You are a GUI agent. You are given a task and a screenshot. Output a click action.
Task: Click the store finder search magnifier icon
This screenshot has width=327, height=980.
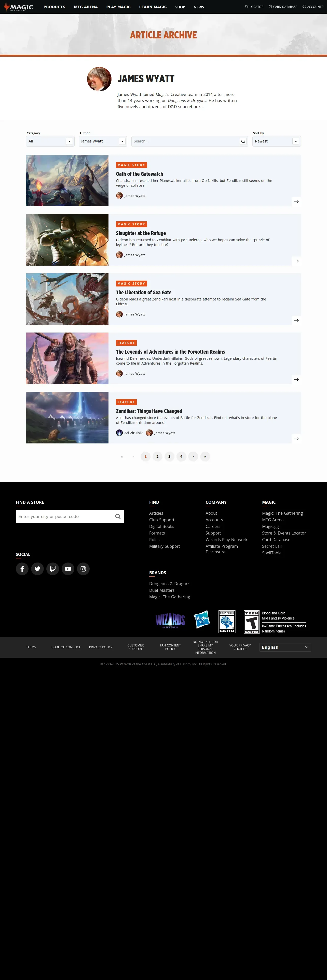pos(118,517)
